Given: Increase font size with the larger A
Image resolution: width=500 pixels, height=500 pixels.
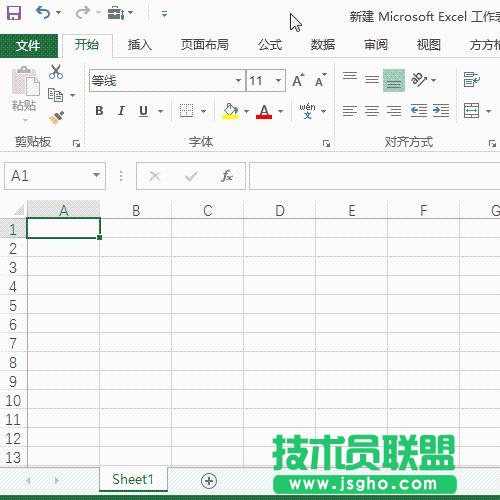Looking at the screenshot, I should [298, 80].
